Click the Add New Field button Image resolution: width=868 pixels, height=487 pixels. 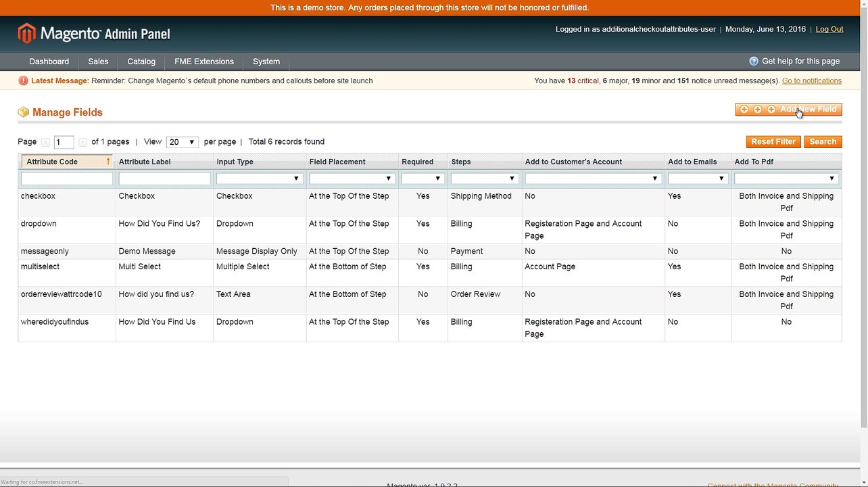(788, 110)
